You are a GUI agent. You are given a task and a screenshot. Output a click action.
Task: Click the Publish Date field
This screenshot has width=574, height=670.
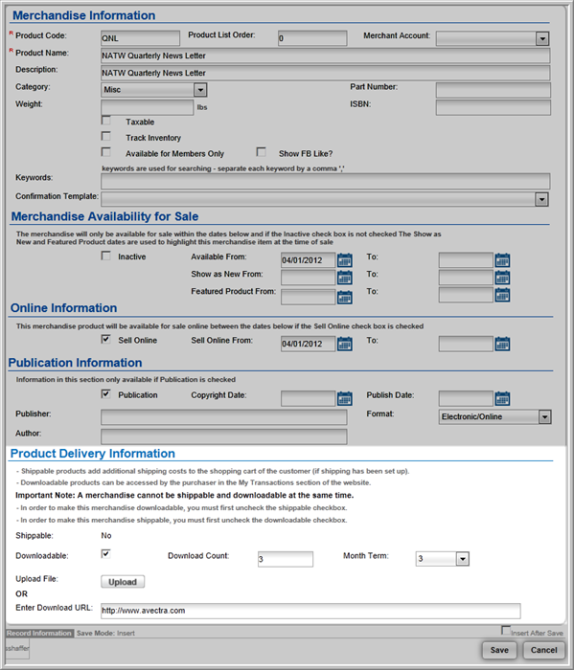(x=466, y=398)
